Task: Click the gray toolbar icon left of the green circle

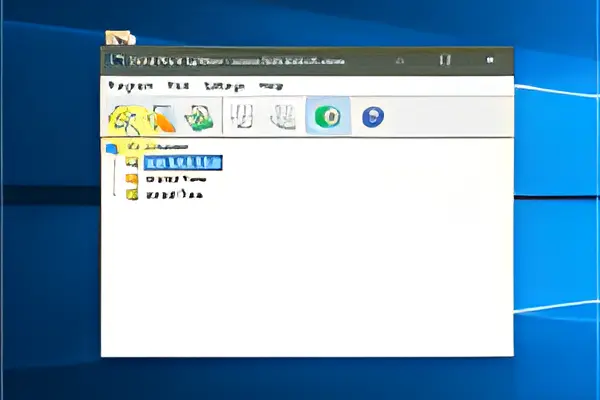Action: pyautogui.click(x=283, y=116)
